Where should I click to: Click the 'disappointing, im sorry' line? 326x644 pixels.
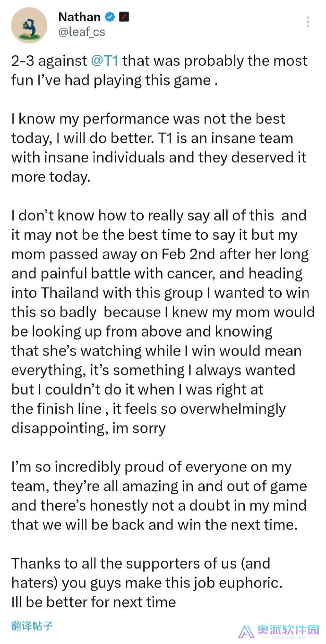(x=88, y=428)
